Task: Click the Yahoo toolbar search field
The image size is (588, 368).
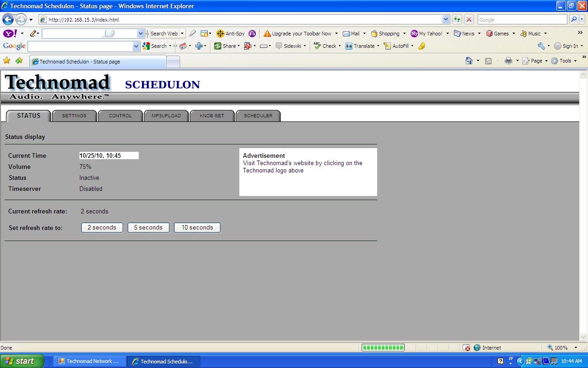Action: (89, 34)
